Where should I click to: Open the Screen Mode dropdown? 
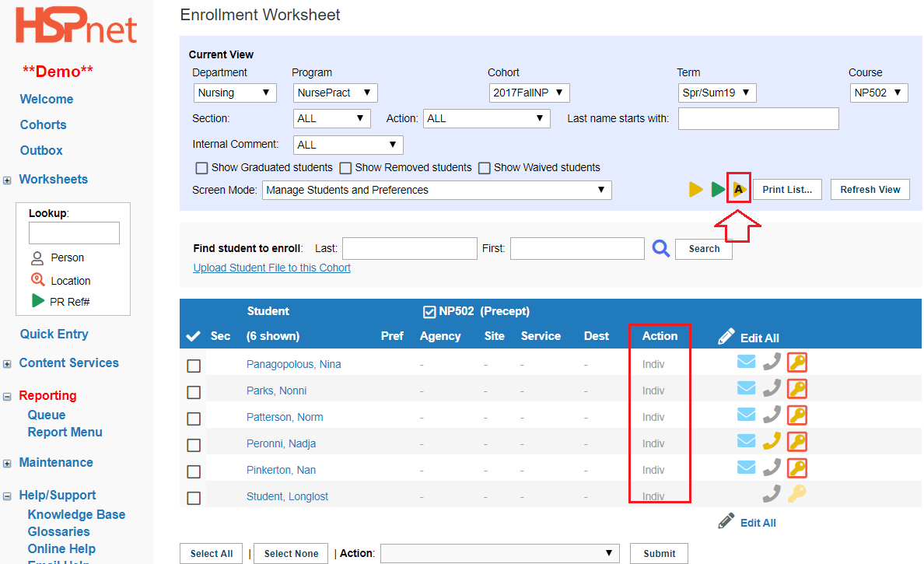point(436,190)
